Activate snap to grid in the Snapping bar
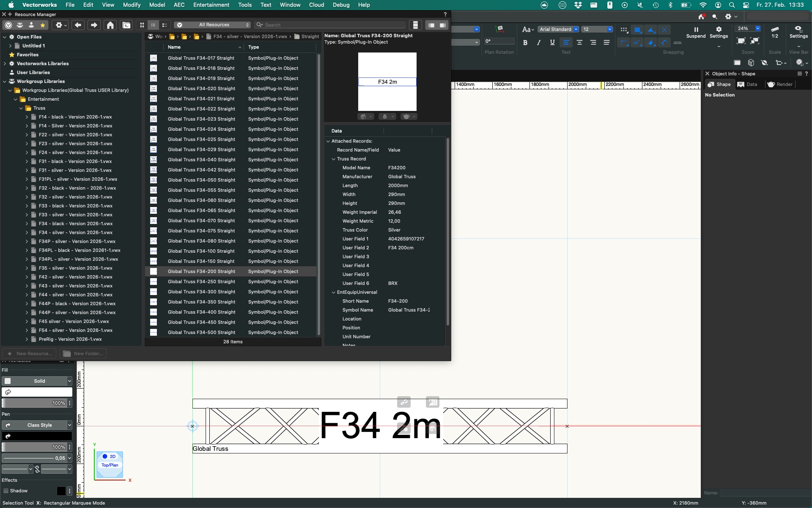 pos(623,30)
